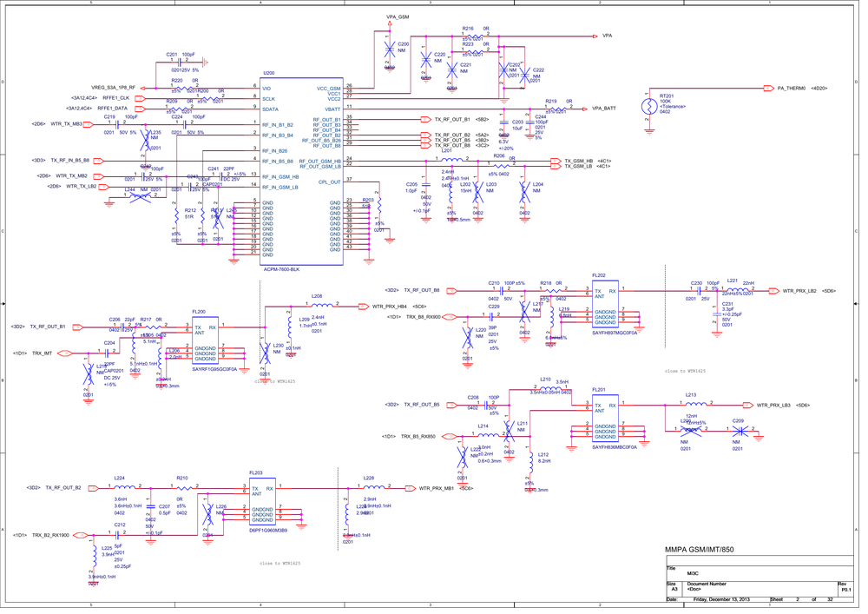Click the MMPA GSM/IMT/850 sheet title
This screenshot has width=868, height=614.
699,550
